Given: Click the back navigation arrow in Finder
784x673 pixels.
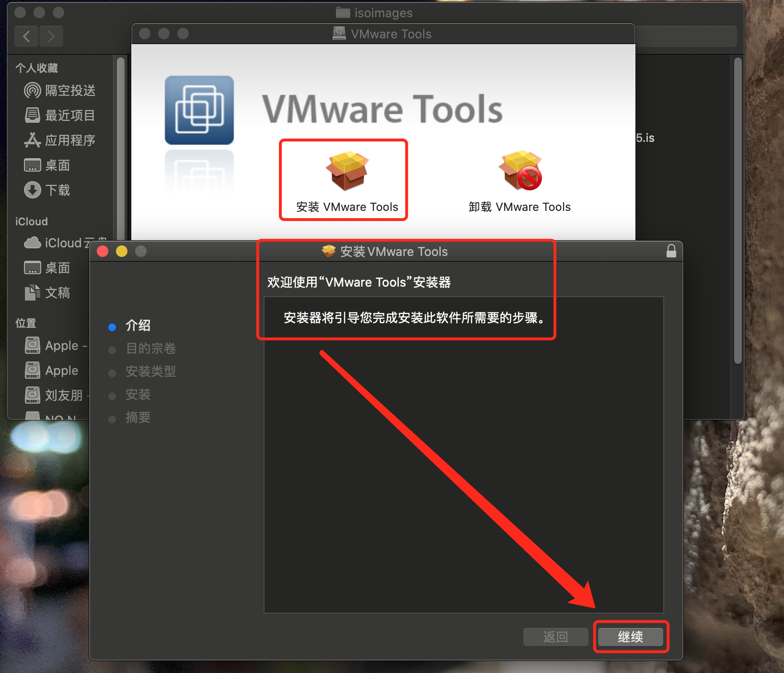Looking at the screenshot, I should 26,36.
